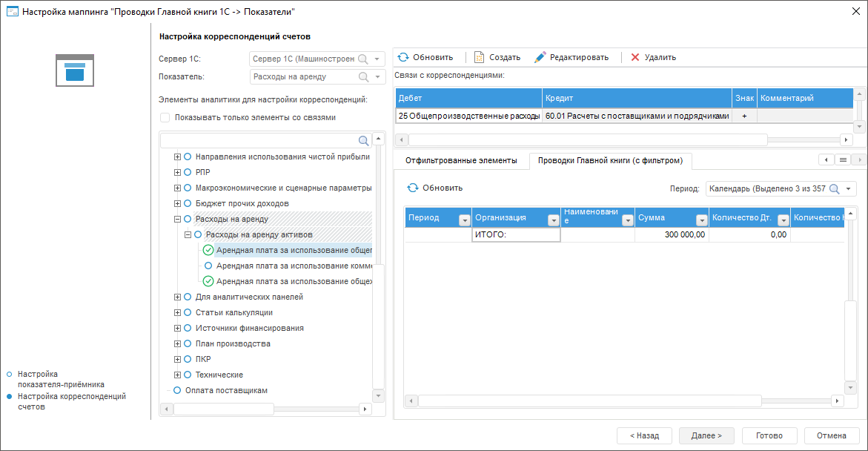Screen dimensions: 868x451
Task: Click magnifier icon in Сервер 1С field
Action: (363, 59)
